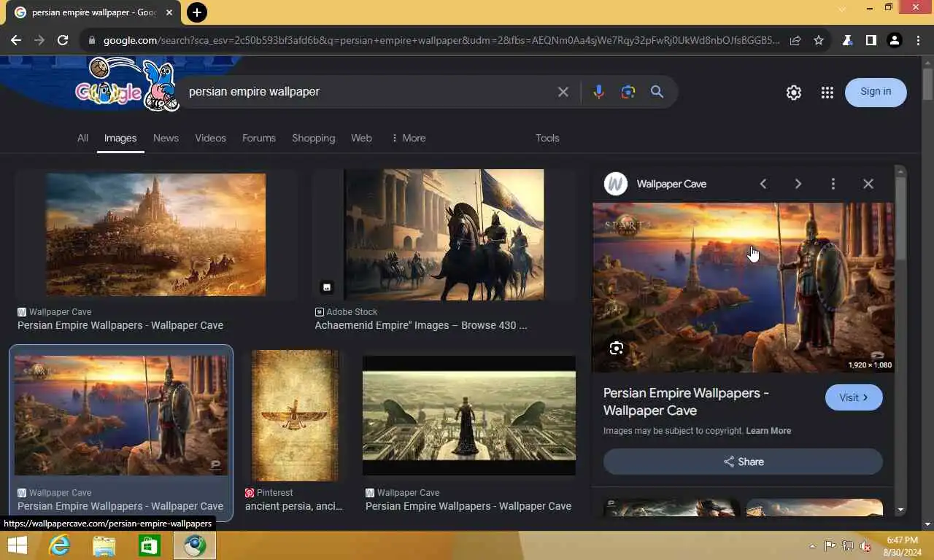Search by image with Google Lens icon
The width and height of the screenshot is (934, 560).
(x=628, y=92)
